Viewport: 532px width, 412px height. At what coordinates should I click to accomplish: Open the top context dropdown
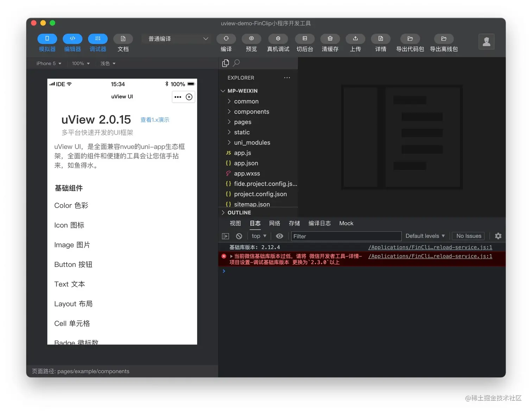pos(259,236)
